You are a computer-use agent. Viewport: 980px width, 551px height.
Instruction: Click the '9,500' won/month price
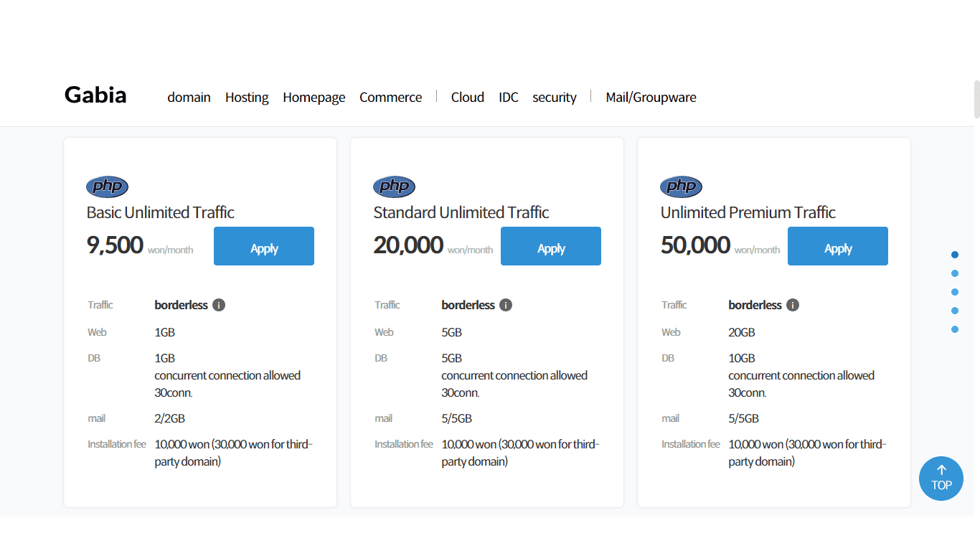coord(115,245)
